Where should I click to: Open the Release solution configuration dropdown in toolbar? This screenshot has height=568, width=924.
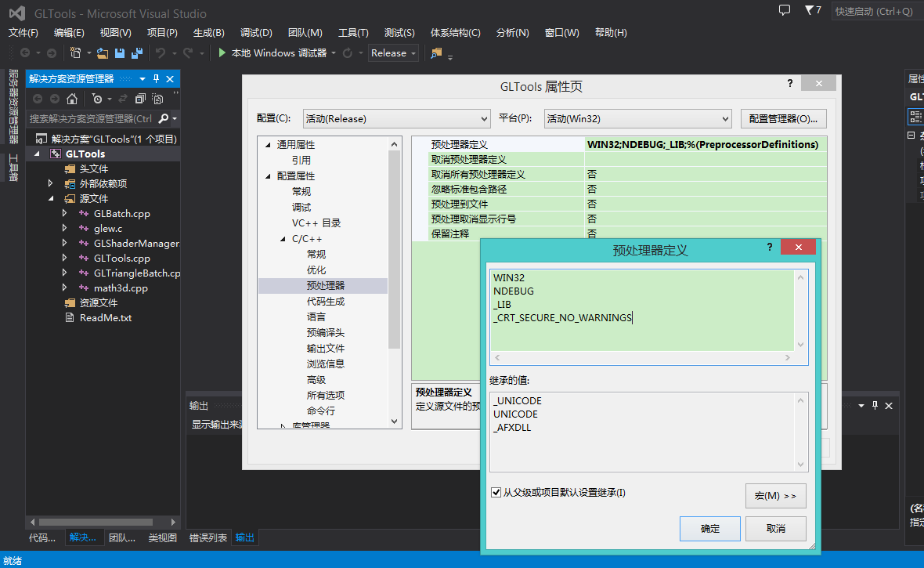click(394, 53)
